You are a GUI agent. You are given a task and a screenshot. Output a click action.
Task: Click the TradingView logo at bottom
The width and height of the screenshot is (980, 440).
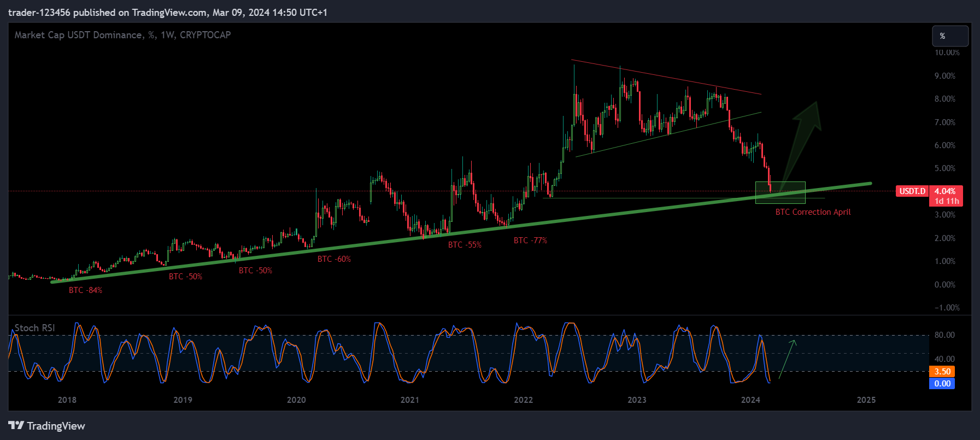46,426
